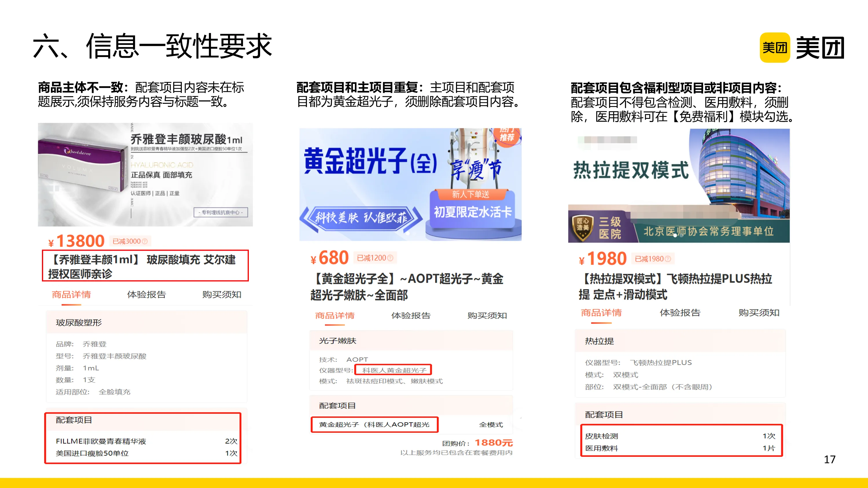868x488 pixels.
Task: Click the AOPT technology value
Action: (357, 360)
